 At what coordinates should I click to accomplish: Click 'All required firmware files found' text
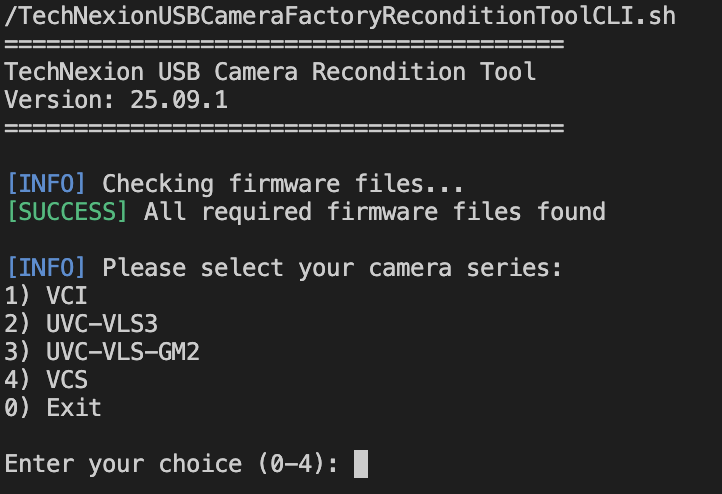pos(375,212)
